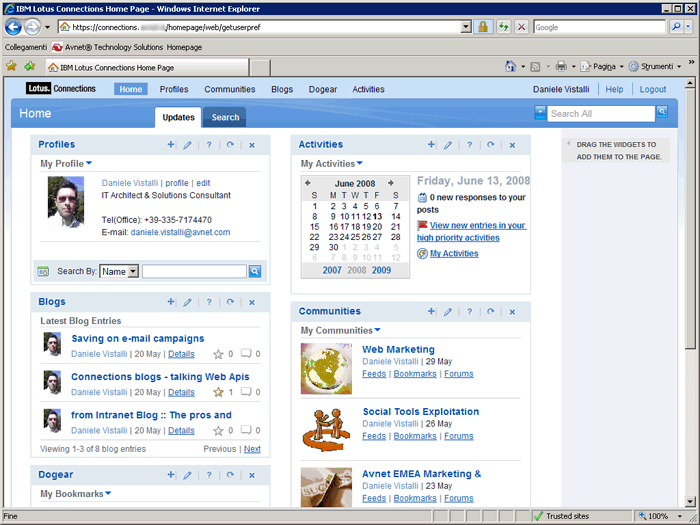This screenshot has height=525, width=700.
Task: Click the Social Tools Exploitation community thumbnail
Action: point(326,430)
